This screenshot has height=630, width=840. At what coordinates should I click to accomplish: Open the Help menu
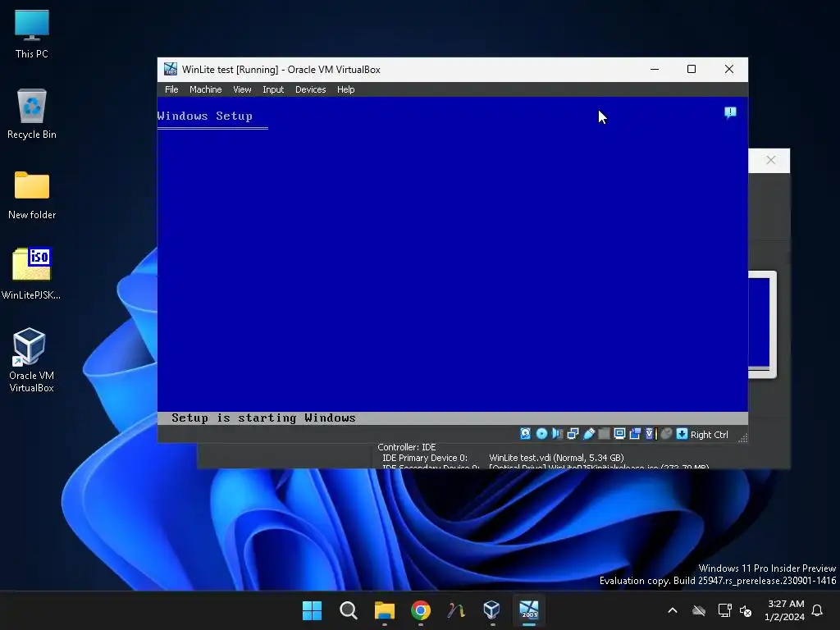tap(345, 89)
